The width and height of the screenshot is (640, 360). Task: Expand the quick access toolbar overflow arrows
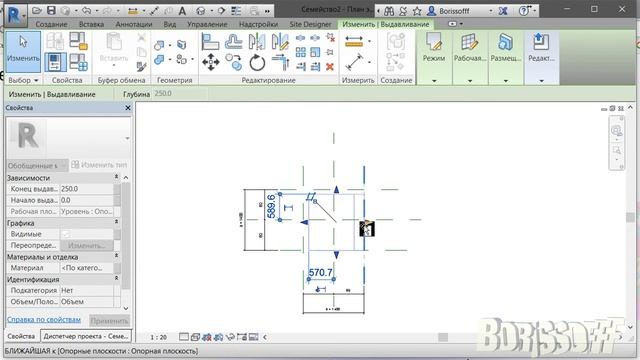point(267,11)
